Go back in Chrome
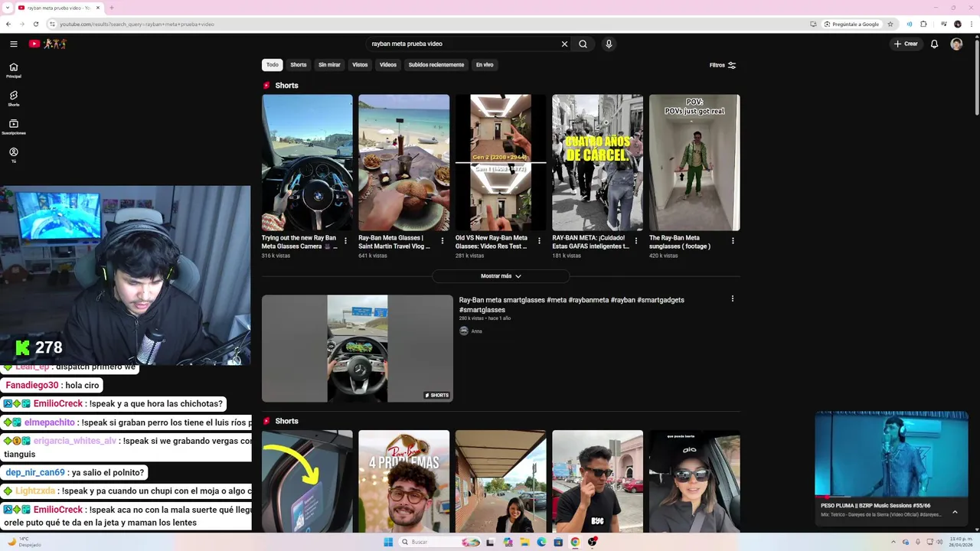Screen dimensions: 980x551 coord(8,24)
